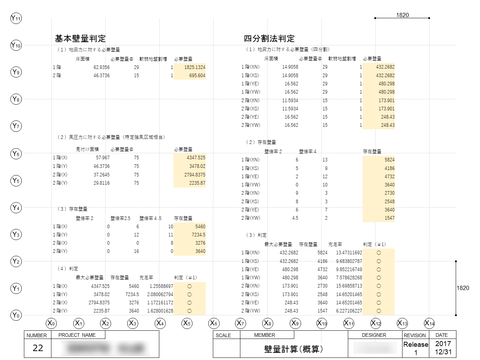The image size is (480, 360).
Task: Pick the Y7 grid axis bubble
Action: point(16,126)
